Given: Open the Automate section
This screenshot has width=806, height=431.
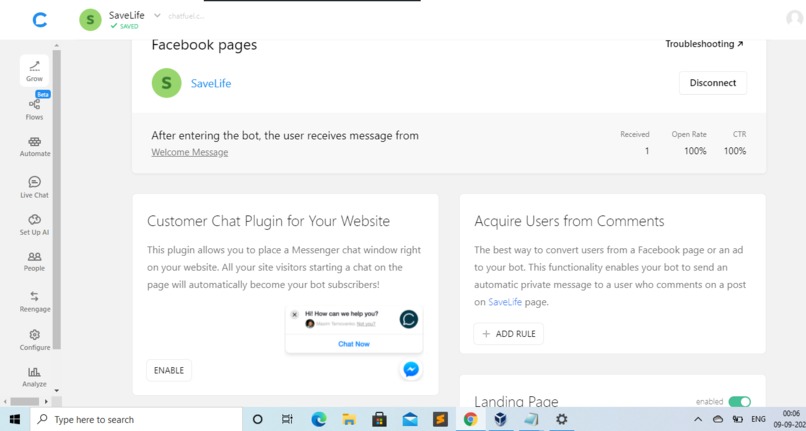Looking at the screenshot, I should pos(35,146).
